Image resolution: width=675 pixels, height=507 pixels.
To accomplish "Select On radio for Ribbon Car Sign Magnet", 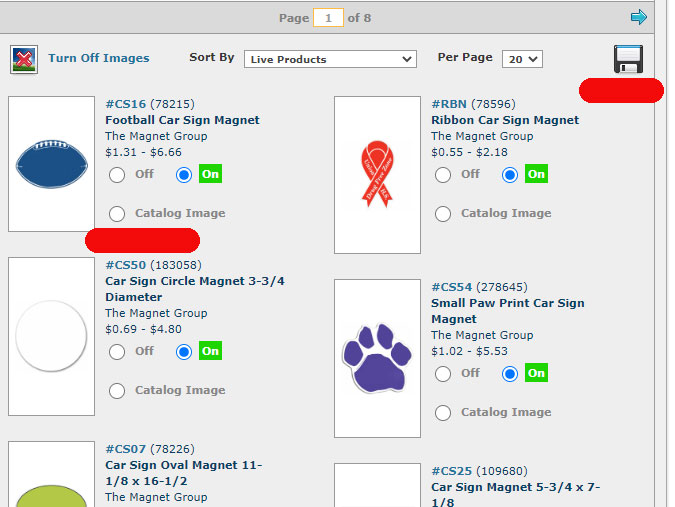I will (510, 175).
